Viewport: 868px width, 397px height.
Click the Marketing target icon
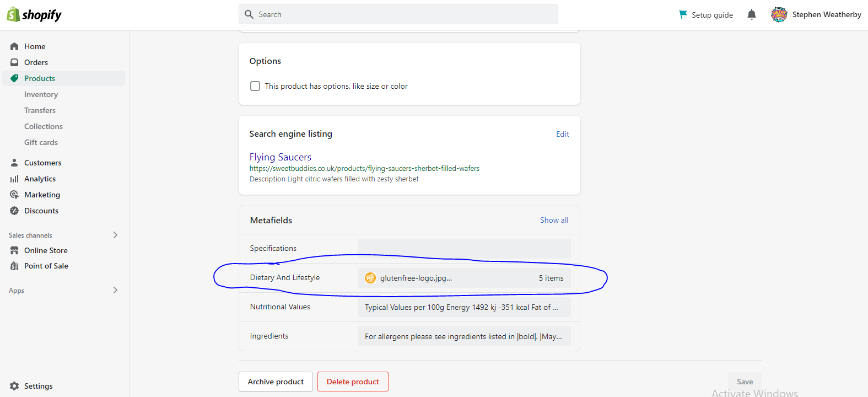click(x=14, y=195)
